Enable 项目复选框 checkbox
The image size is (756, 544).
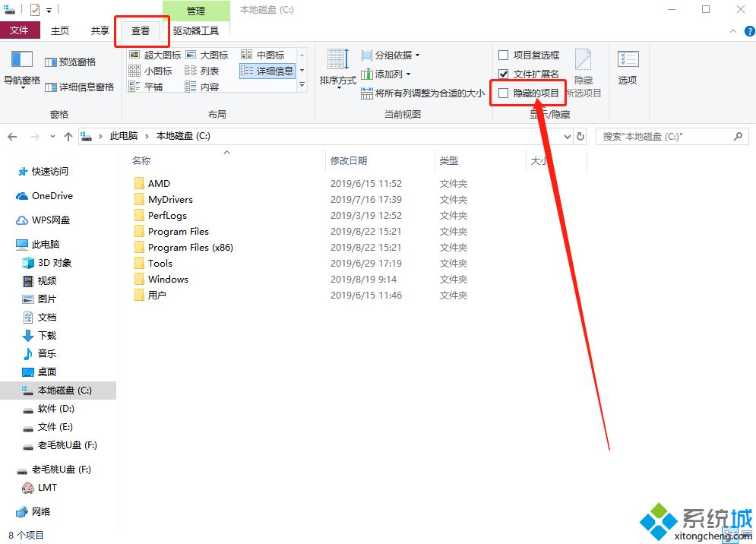(x=503, y=55)
